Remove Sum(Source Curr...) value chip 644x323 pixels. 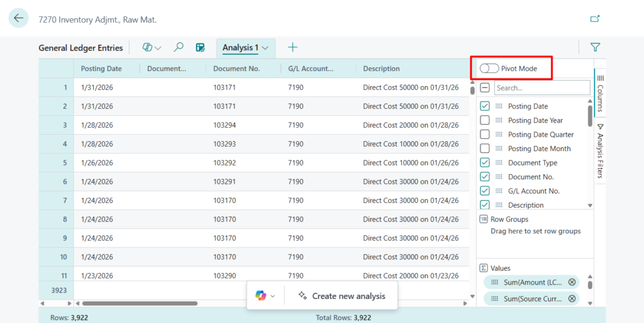(572, 298)
